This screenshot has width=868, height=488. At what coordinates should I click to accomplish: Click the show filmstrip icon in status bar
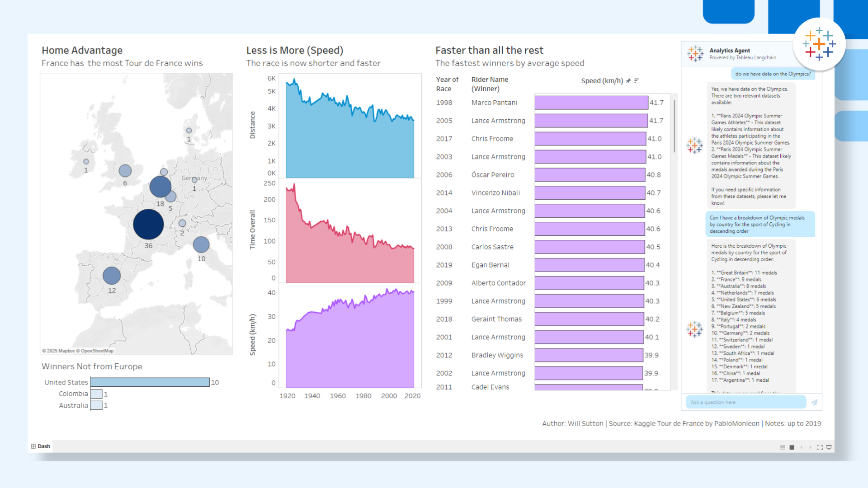[x=783, y=447]
